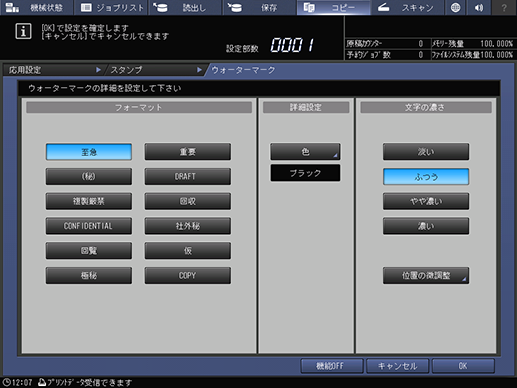
Task: Switch to the 保存 store tab
Action: (x=259, y=7)
